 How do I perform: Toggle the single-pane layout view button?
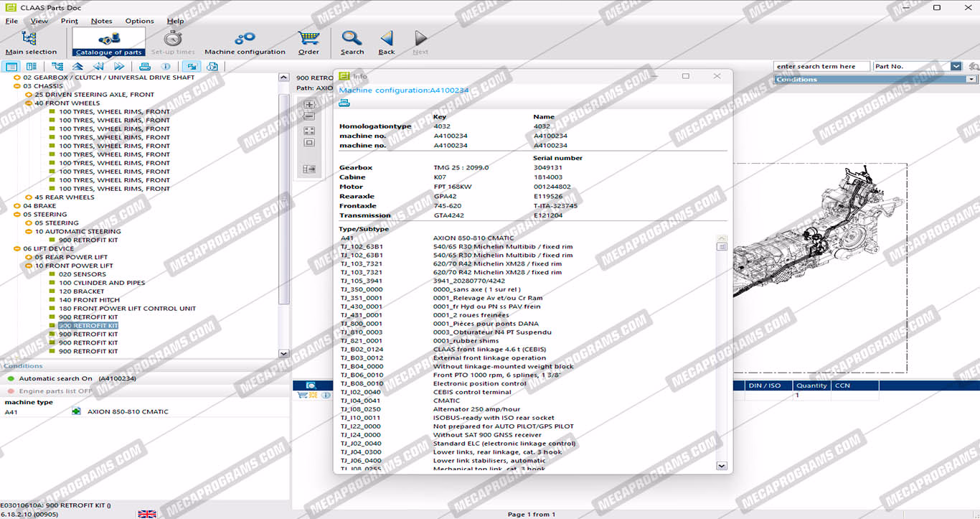[x=11, y=67]
